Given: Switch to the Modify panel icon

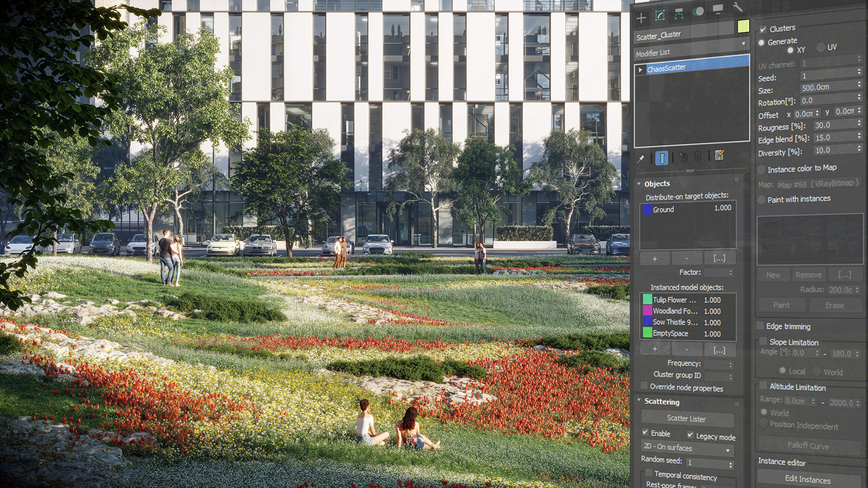Looking at the screenshot, I should tap(660, 15).
